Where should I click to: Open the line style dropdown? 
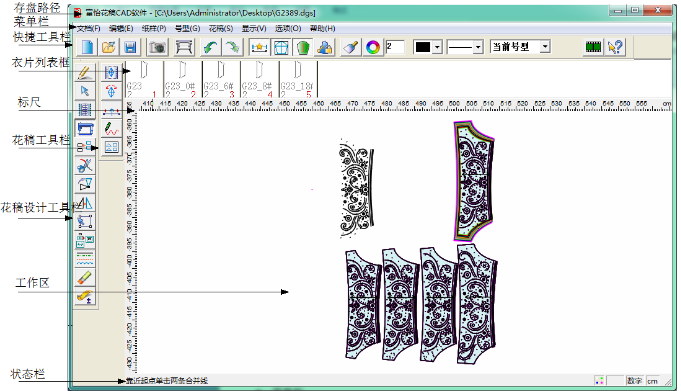pyautogui.click(x=465, y=47)
